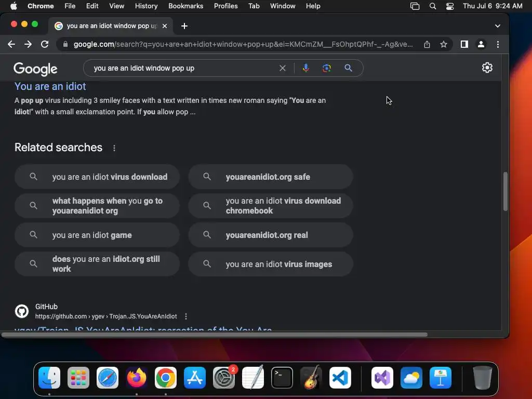Image resolution: width=532 pixels, height=399 pixels.
Task: Search 'you are an idiot virus download'
Action: click(x=97, y=177)
